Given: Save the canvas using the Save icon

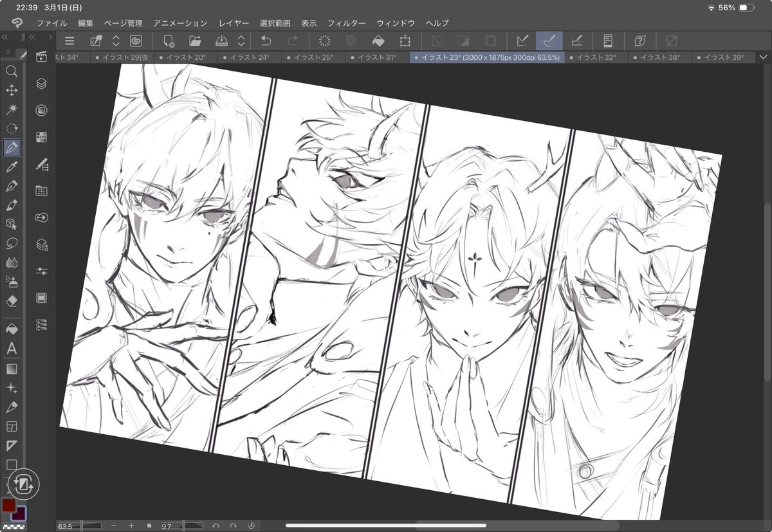Looking at the screenshot, I should click(x=222, y=41).
